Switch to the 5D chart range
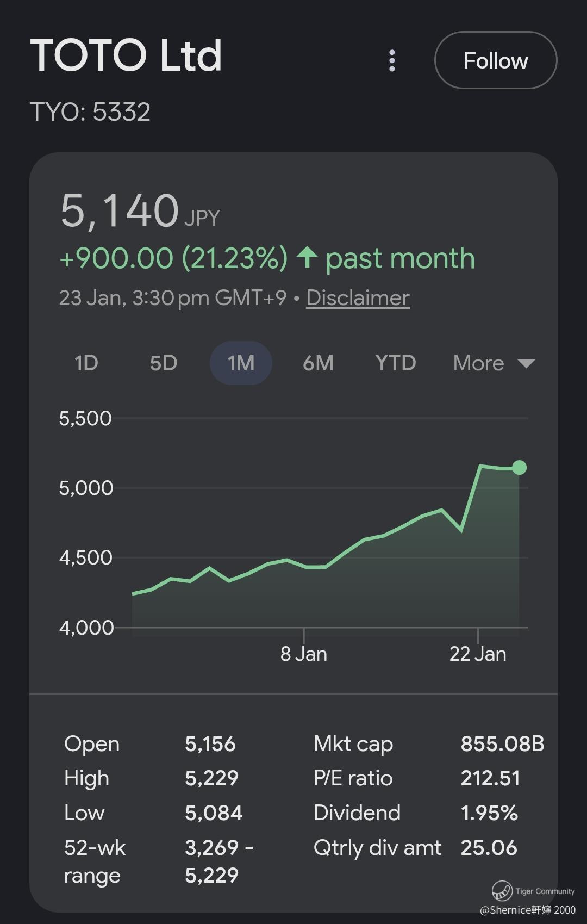The height and width of the screenshot is (924, 587). point(164,363)
